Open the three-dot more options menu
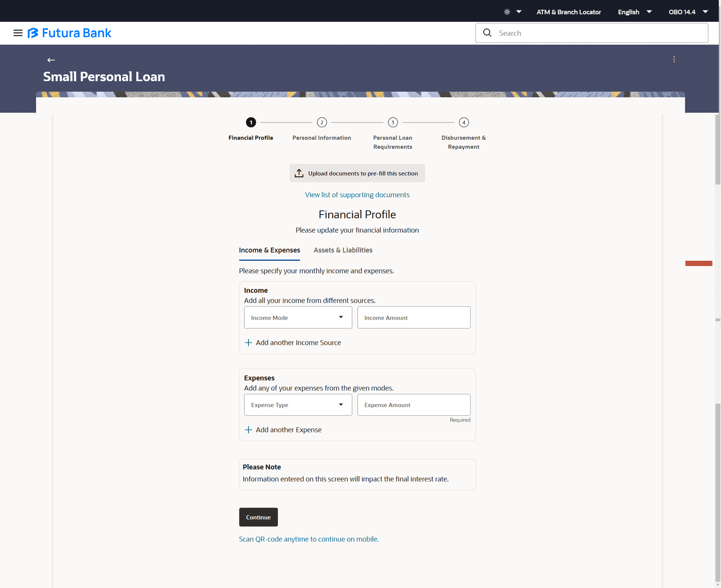Screen dimensions: 721x588 point(674,59)
